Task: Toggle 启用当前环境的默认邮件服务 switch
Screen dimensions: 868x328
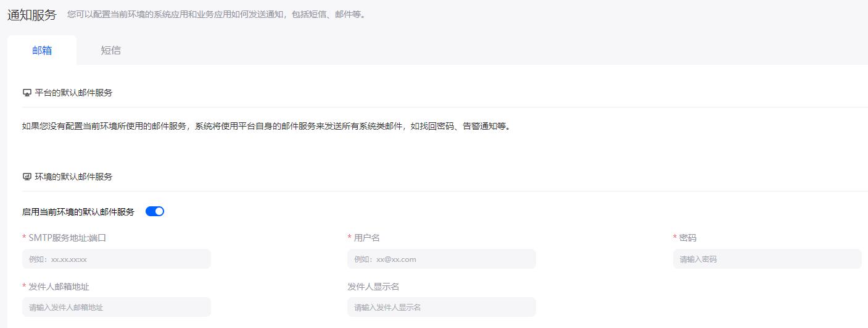Action: (155, 211)
